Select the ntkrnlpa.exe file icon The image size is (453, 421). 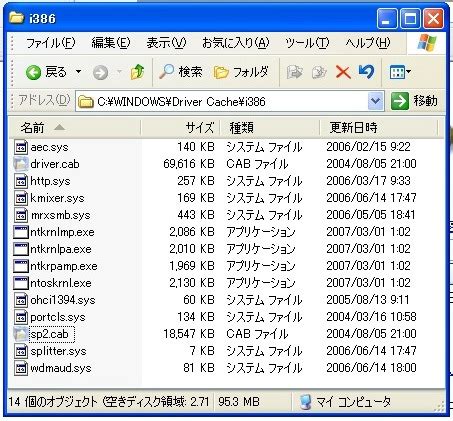[x=21, y=249]
